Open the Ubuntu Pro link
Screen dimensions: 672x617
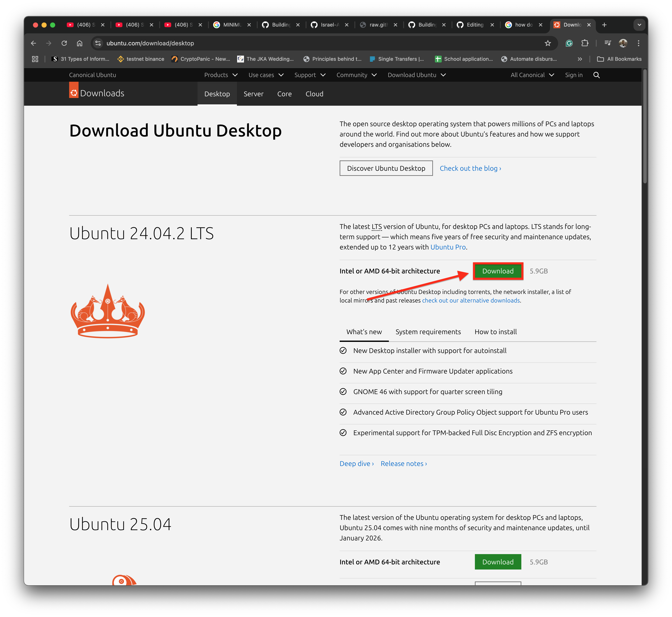[x=448, y=247]
